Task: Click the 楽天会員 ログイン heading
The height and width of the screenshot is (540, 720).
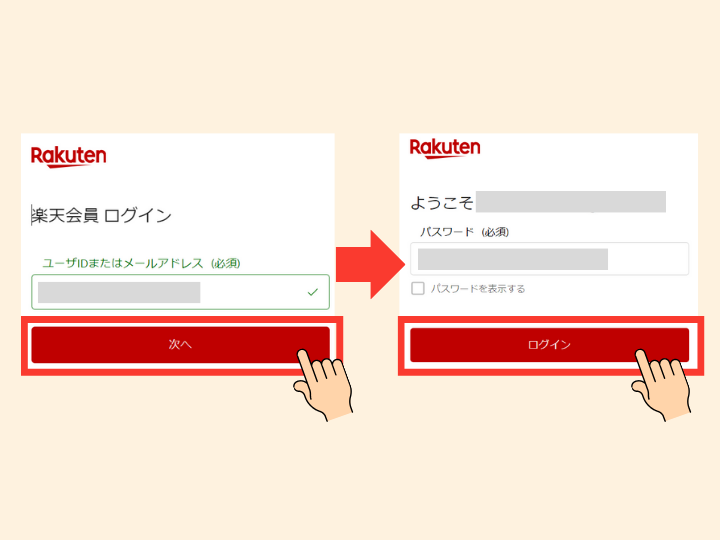Action: click(101, 215)
